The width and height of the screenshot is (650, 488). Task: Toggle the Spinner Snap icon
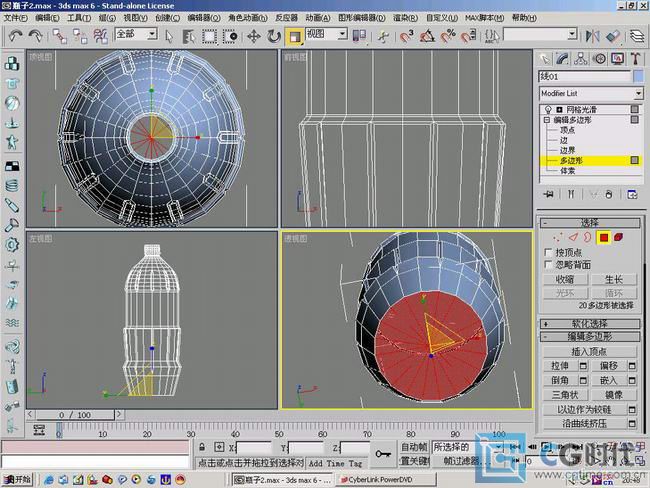point(468,36)
